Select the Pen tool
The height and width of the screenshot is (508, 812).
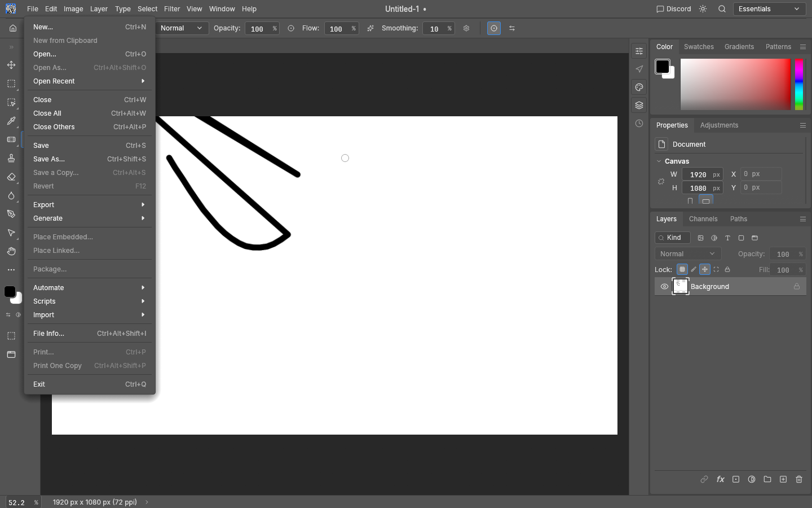click(11, 214)
